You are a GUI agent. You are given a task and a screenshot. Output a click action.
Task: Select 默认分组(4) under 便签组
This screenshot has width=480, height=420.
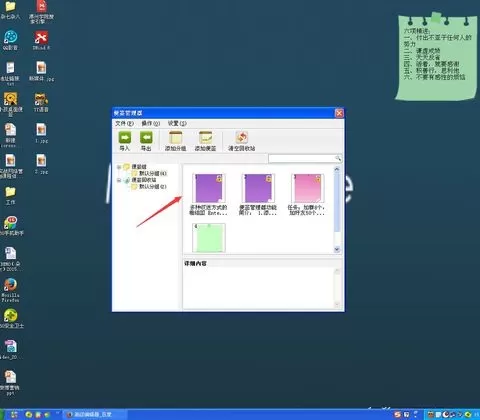tap(153, 173)
